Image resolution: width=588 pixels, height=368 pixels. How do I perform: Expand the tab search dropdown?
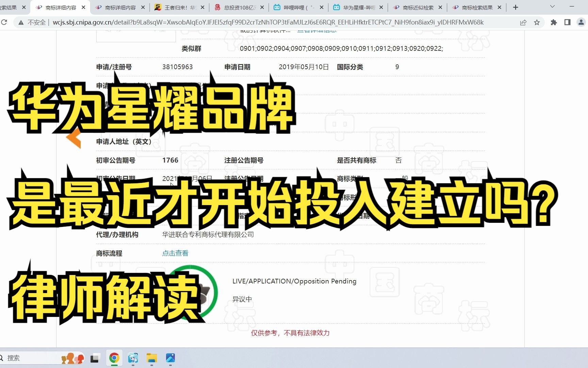[x=552, y=6]
